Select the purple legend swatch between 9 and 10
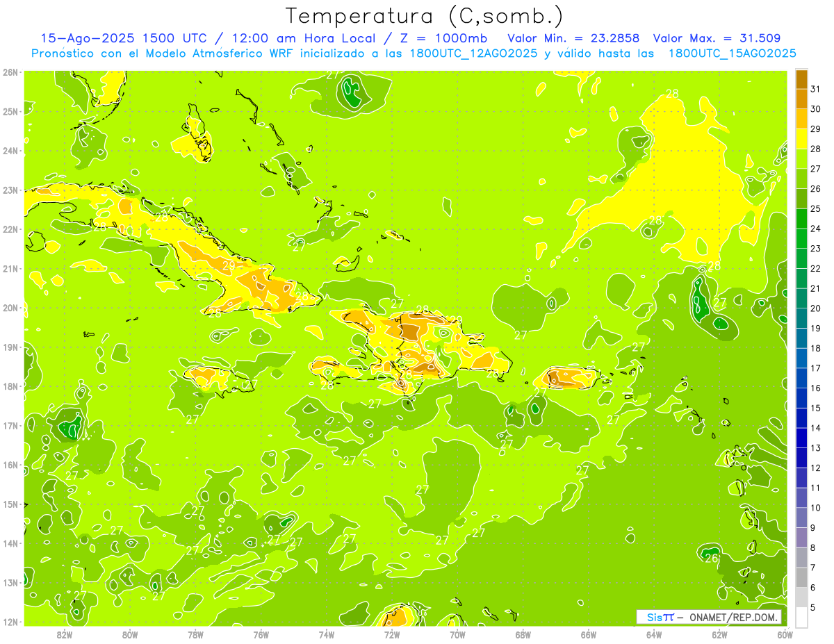The height and width of the screenshot is (644, 834). (801, 518)
